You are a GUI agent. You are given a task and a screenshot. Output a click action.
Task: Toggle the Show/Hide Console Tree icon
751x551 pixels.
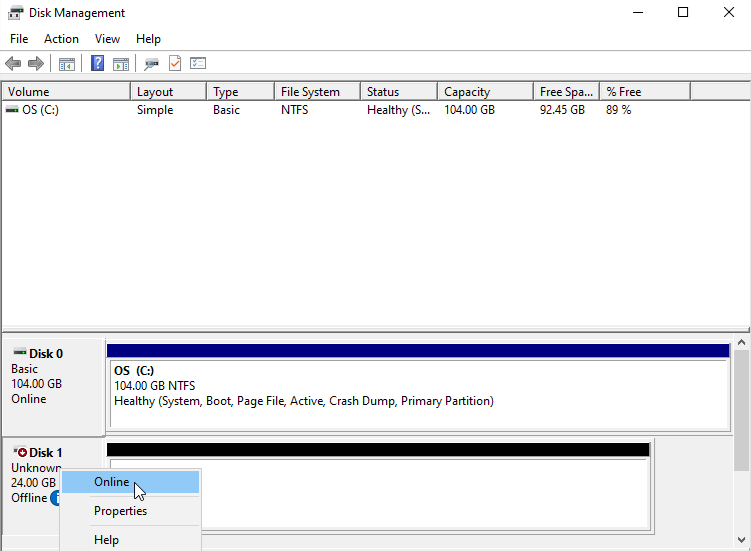pyautogui.click(x=67, y=64)
